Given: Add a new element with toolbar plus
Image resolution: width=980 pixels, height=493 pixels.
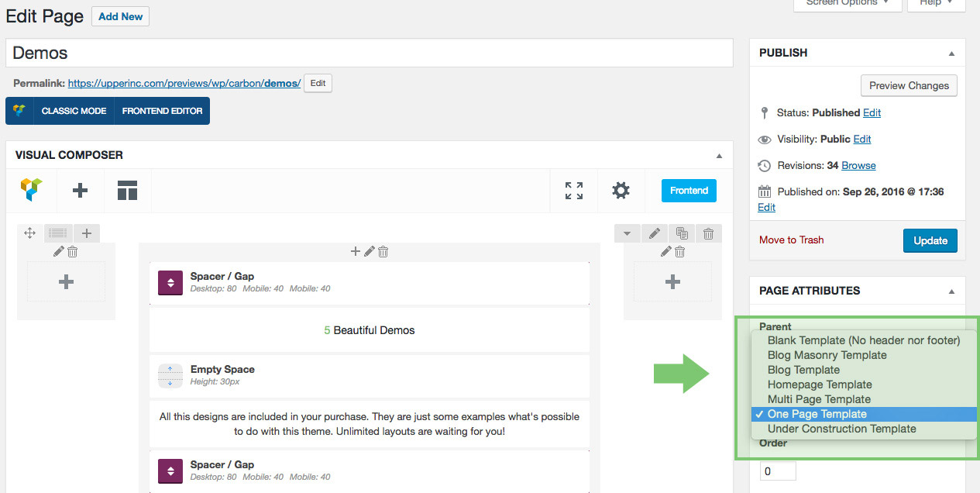Looking at the screenshot, I should tap(80, 190).
